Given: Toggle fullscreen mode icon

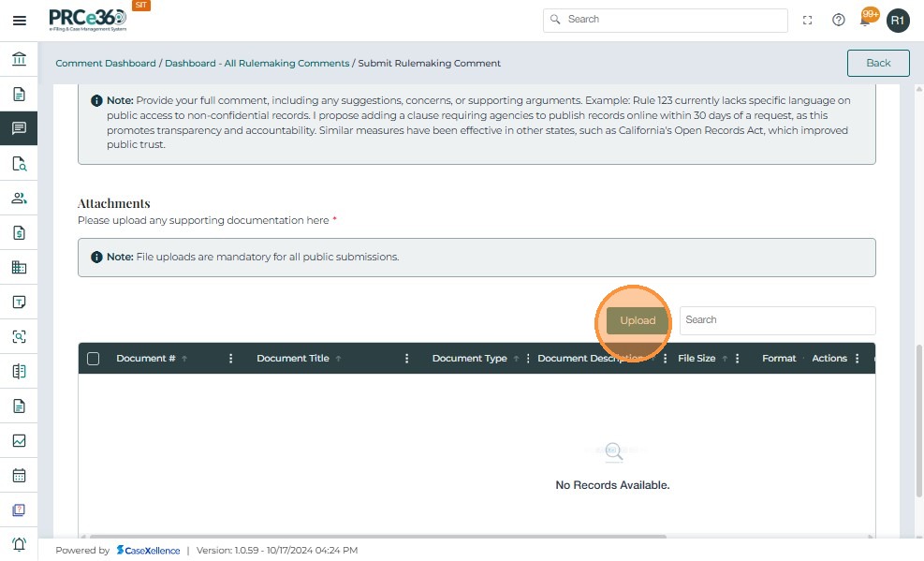Looking at the screenshot, I should pyautogui.click(x=807, y=20).
